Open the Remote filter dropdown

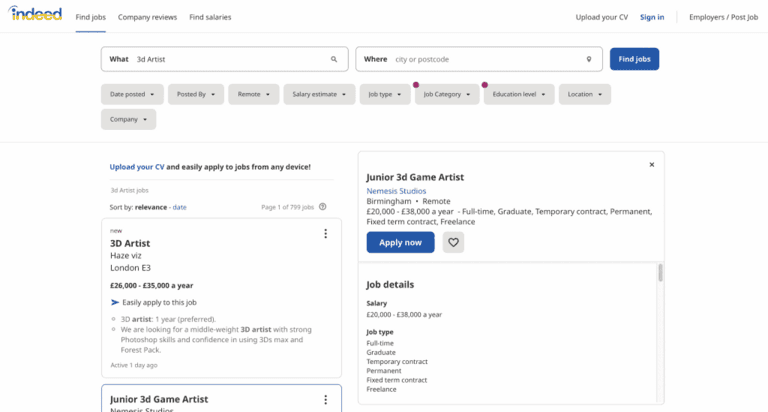point(254,94)
